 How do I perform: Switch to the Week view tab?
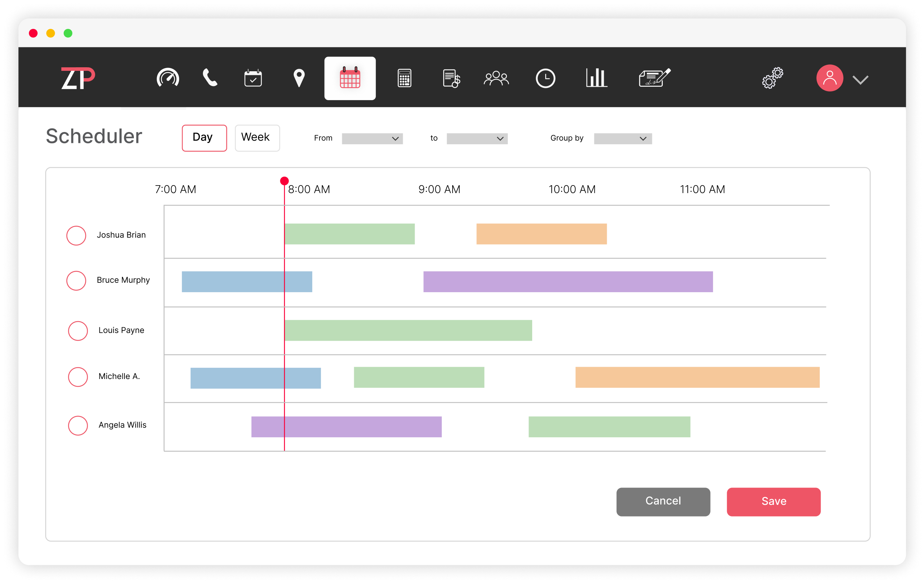pyautogui.click(x=257, y=138)
